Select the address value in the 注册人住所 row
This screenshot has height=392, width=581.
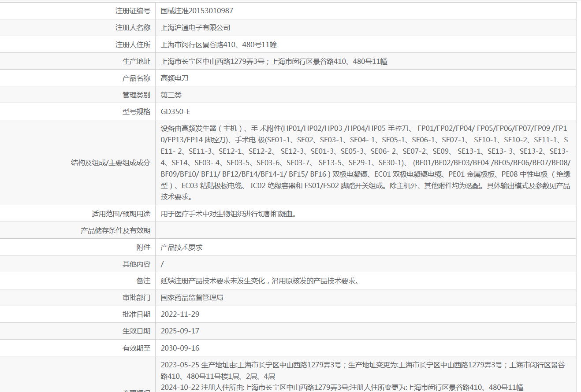[x=219, y=44]
